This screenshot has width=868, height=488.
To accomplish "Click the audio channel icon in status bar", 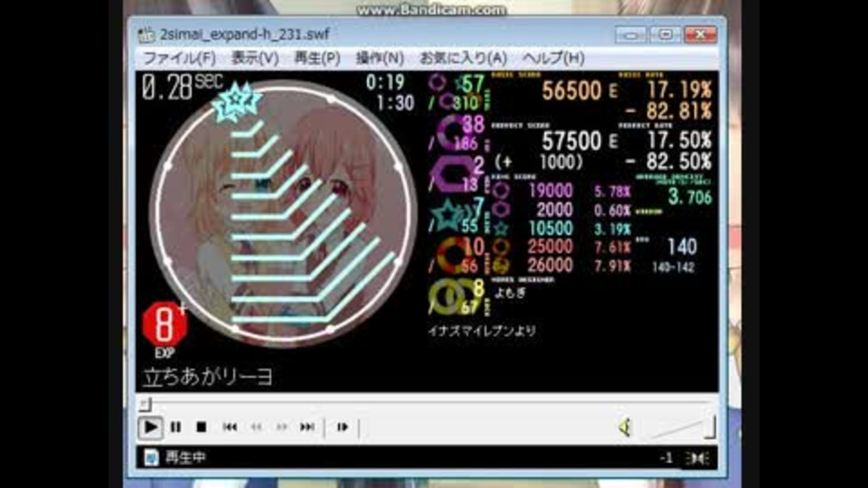I will pos(697,458).
